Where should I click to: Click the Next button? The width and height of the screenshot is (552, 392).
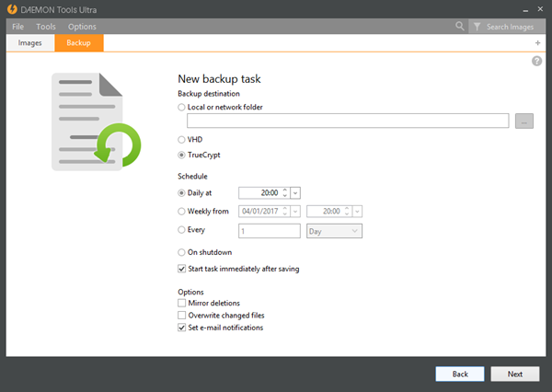tap(515, 374)
